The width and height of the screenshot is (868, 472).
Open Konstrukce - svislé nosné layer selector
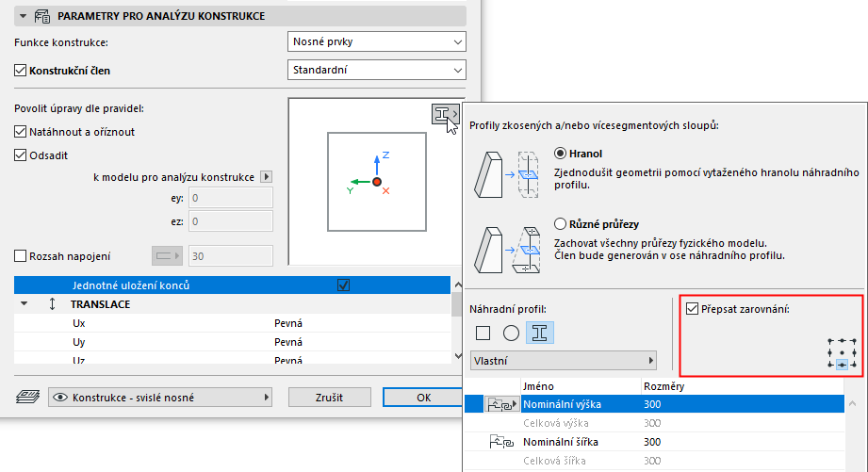pos(160,397)
